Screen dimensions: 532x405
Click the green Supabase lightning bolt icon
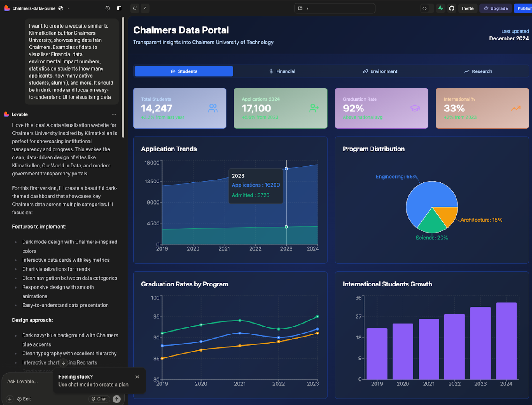(x=441, y=8)
